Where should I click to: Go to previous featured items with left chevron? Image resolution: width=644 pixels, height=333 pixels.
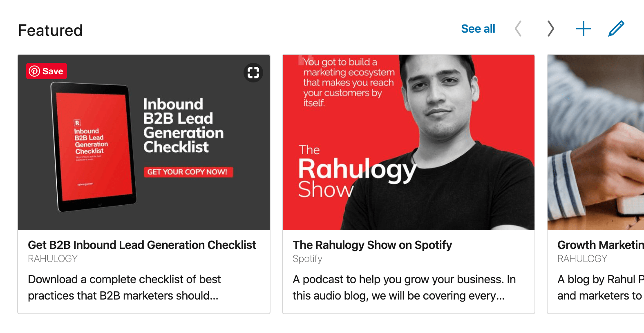pos(518,29)
